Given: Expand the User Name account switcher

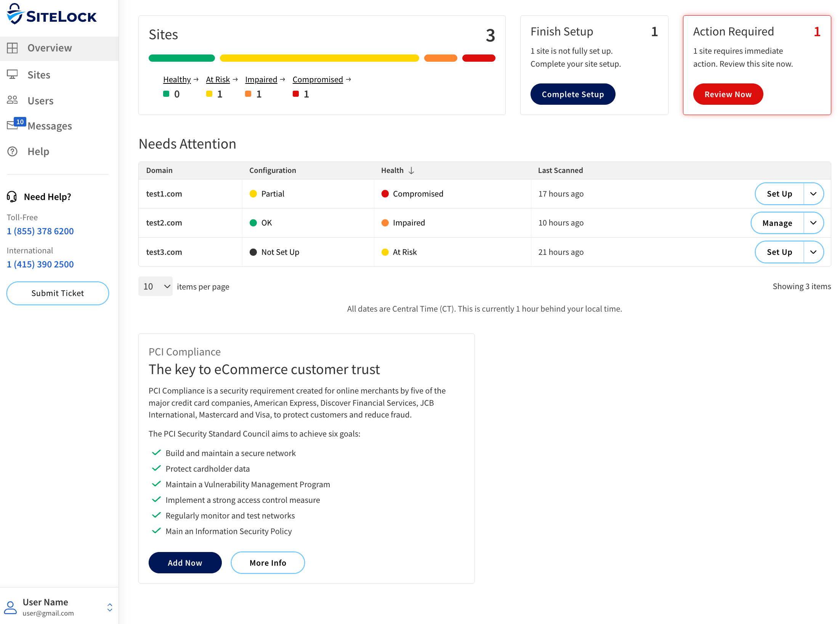Looking at the screenshot, I should [110, 607].
